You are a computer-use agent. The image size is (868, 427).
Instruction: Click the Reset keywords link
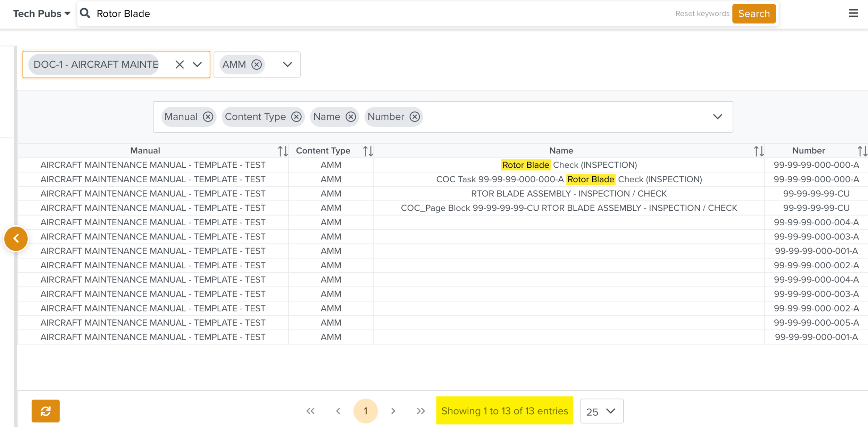pos(702,13)
